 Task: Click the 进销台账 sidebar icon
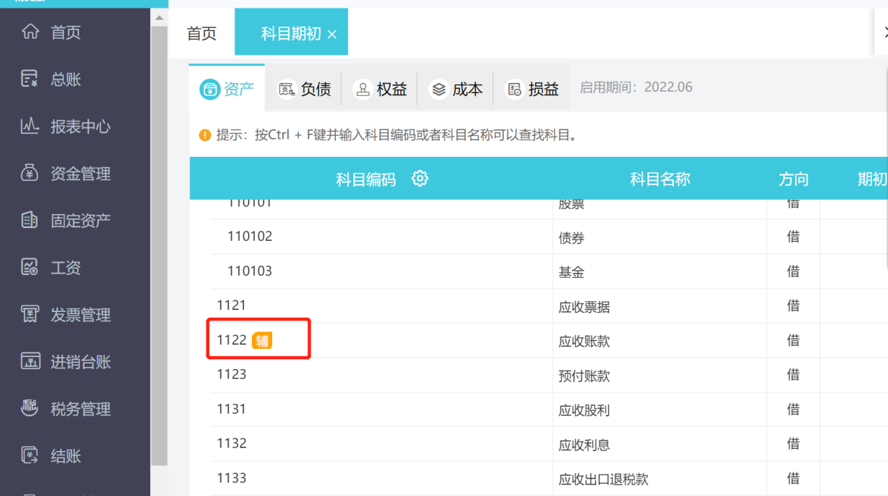tap(30, 362)
